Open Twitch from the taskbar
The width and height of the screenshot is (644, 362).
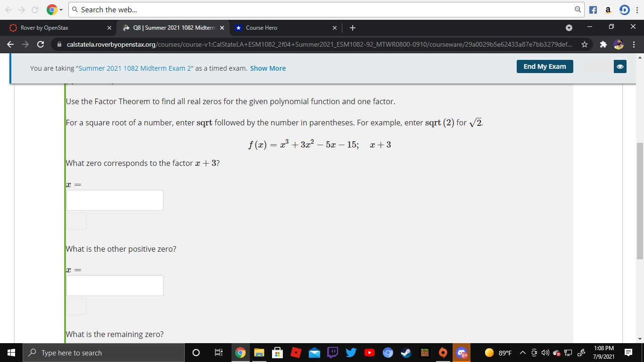click(x=332, y=353)
